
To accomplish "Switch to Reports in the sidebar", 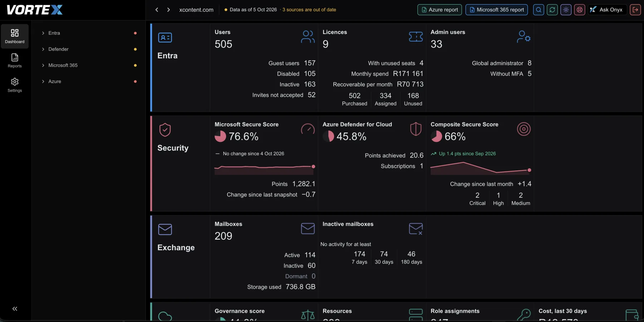I will pyautogui.click(x=15, y=61).
